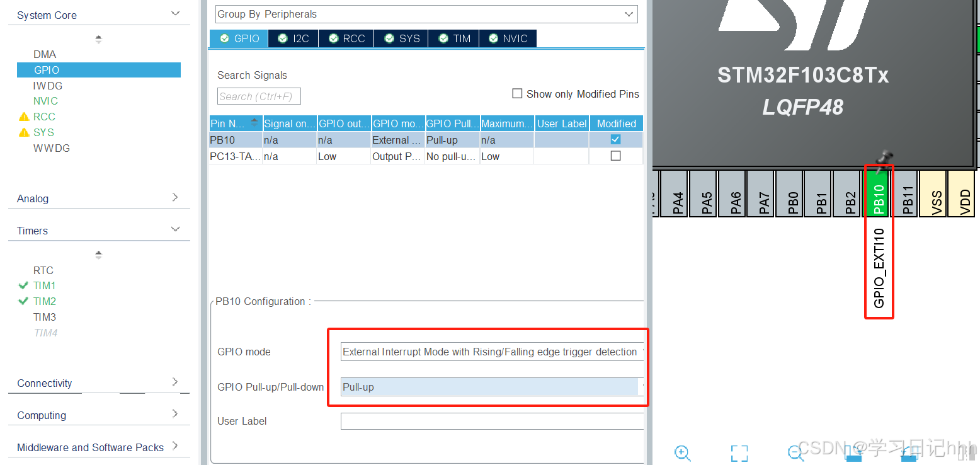The image size is (980, 465).
Task: Click the GPIO_EXTI10 pin label
Action: click(879, 268)
